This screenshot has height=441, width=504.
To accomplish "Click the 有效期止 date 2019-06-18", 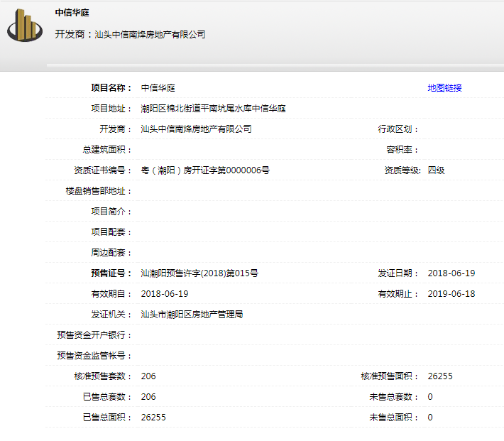I will click(x=451, y=294).
